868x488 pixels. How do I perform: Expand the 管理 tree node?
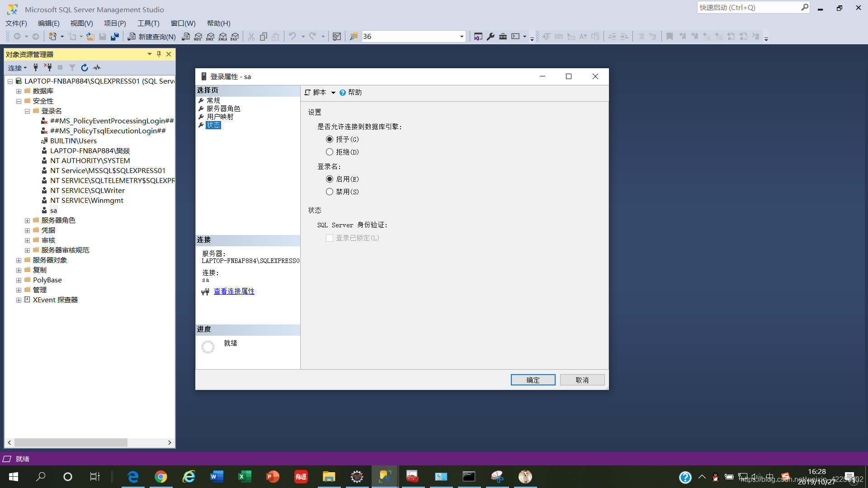(19, 290)
